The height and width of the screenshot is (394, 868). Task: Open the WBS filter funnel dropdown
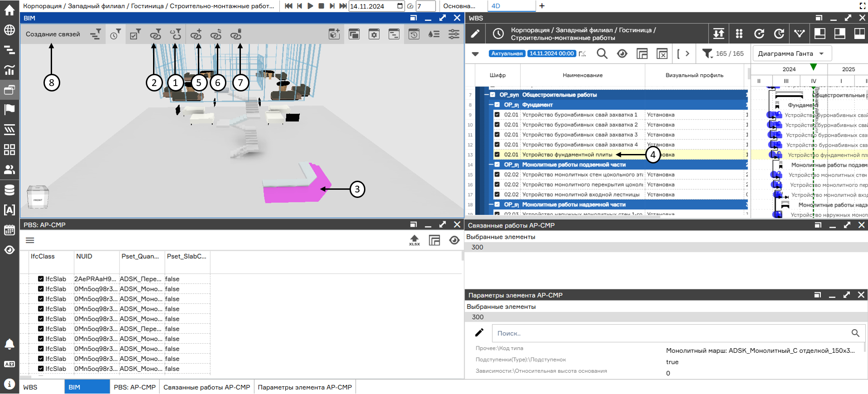tap(707, 53)
